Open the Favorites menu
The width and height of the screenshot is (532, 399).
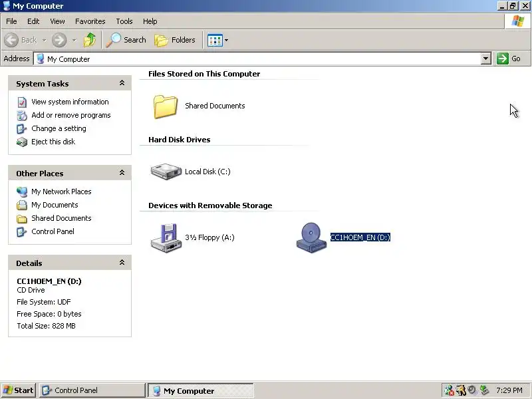pos(90,21)
